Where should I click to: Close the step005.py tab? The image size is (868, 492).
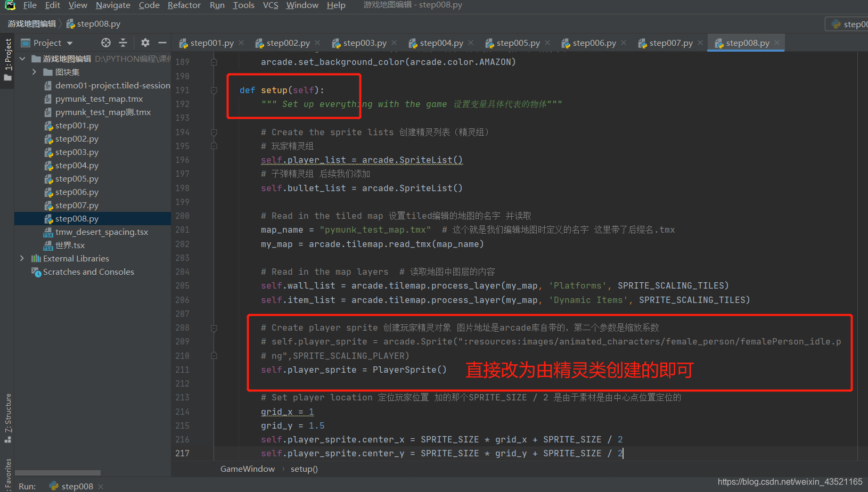point(547,43)
